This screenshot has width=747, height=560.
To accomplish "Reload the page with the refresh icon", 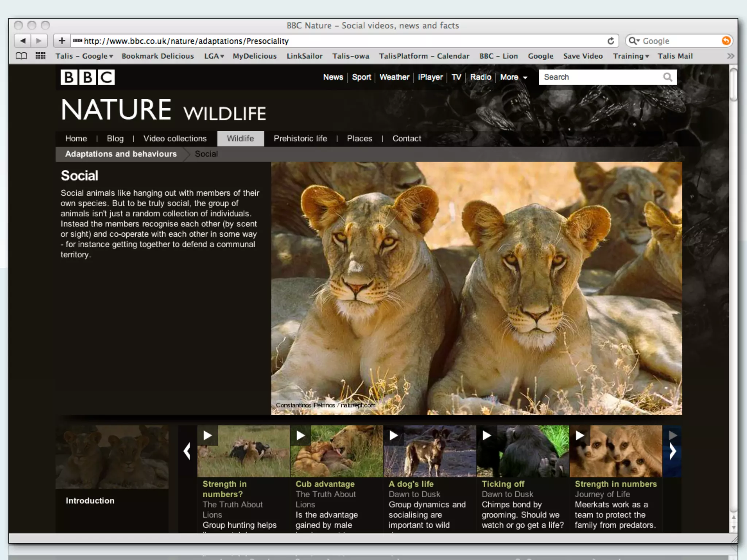I will click(x=611, y=41).
